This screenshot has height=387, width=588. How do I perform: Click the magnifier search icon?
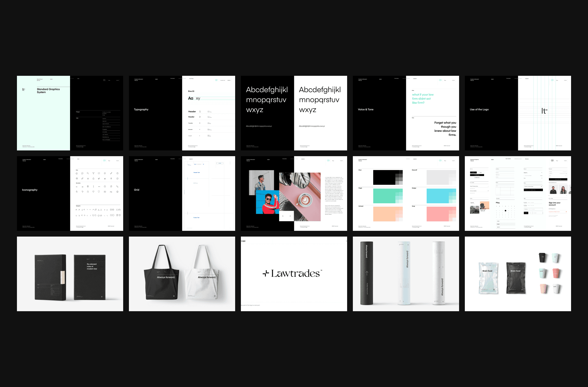[88, 173]
